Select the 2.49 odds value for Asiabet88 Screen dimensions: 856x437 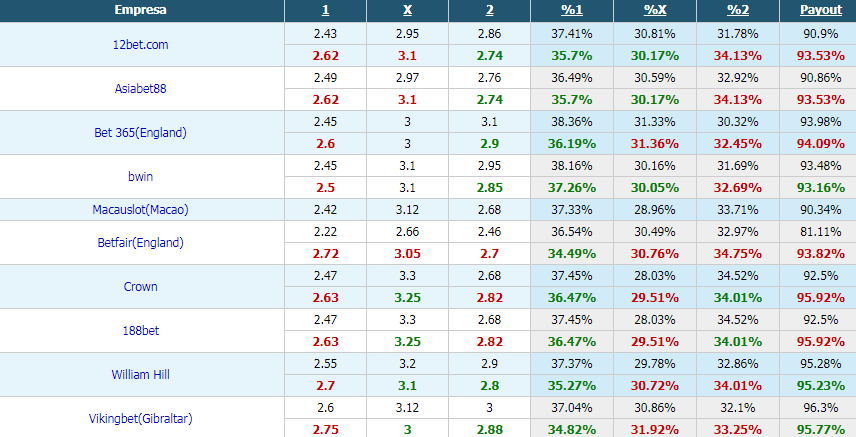pos(325,78)
